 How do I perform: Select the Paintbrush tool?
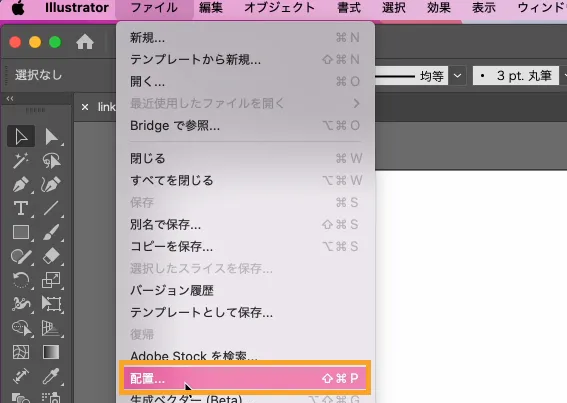pyautogui.click(x=51, y=232)
